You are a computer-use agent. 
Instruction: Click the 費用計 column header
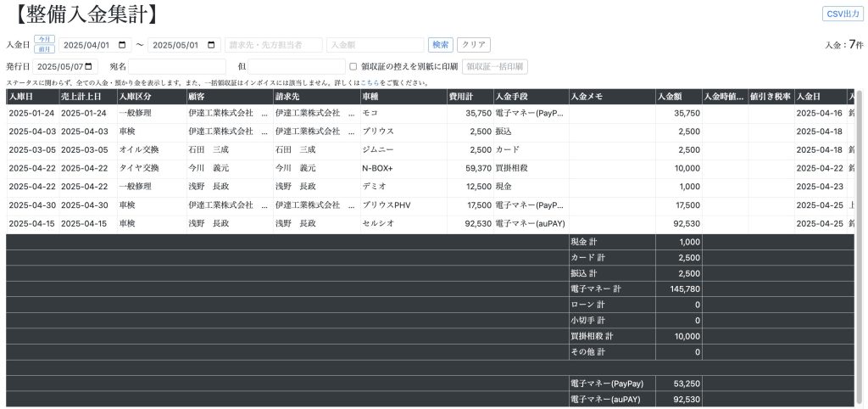470,97
